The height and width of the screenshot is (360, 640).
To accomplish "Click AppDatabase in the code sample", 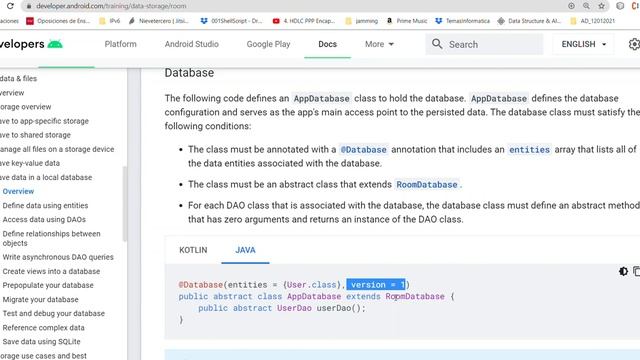I will click(313, 296).
